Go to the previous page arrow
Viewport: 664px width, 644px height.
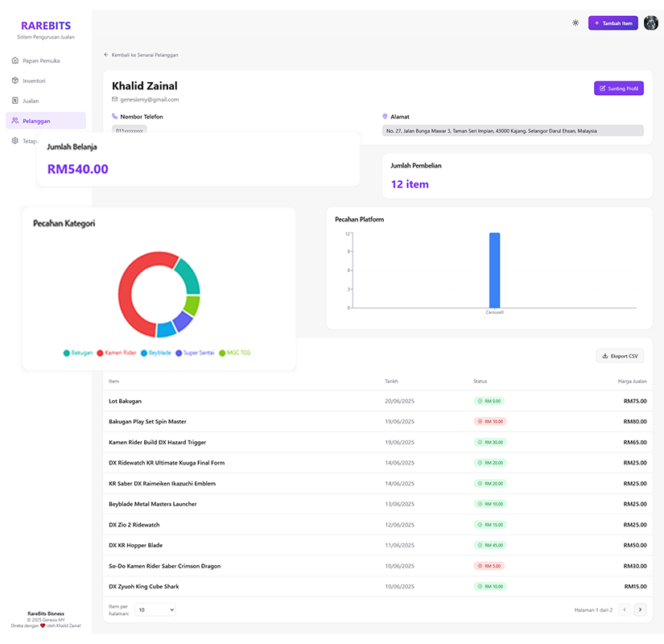click(624, 610)
